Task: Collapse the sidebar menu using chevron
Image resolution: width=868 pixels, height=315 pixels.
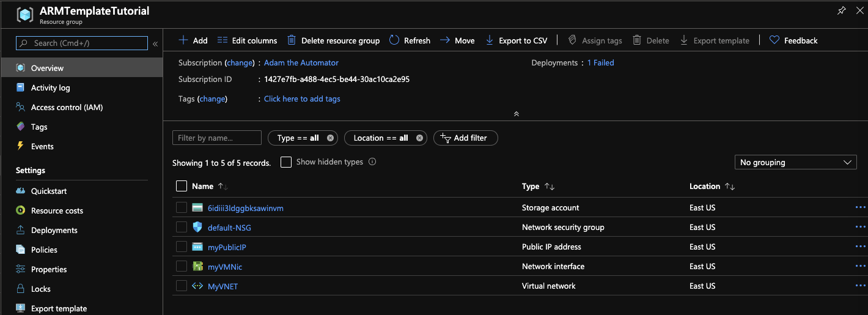Action: pos(155,44)
